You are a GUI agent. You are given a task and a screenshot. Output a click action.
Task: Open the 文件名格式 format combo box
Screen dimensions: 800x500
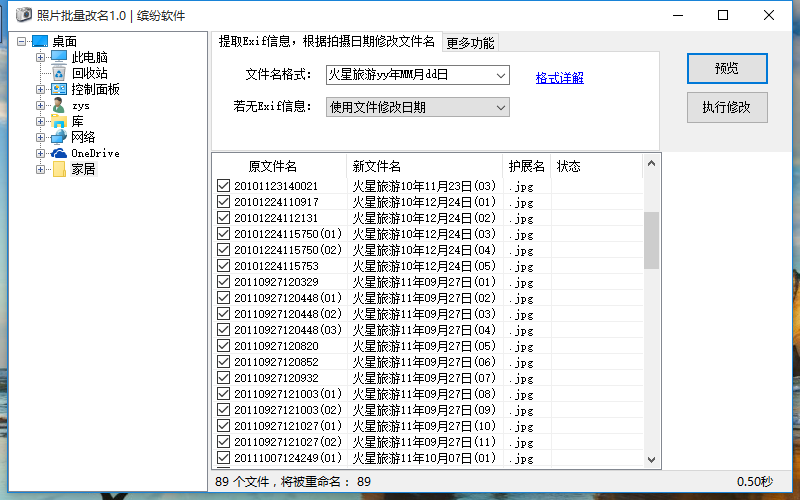[x=417, y=75]
